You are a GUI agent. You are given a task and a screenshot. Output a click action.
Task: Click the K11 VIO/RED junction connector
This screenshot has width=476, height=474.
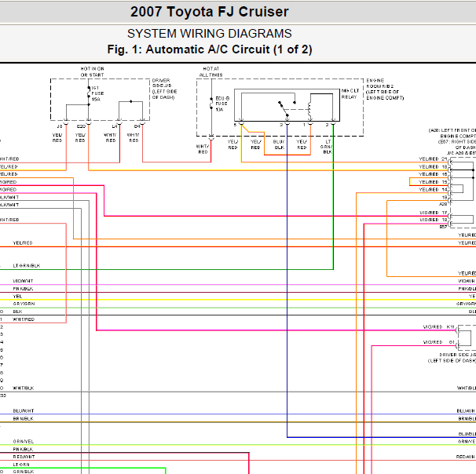(457, 330)
